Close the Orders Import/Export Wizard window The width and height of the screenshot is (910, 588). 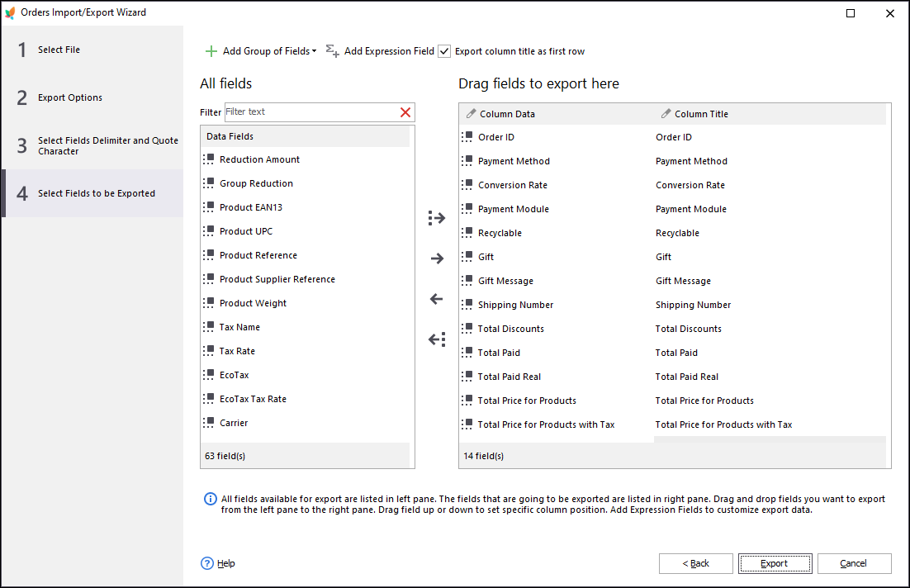(x=889, y=12)
